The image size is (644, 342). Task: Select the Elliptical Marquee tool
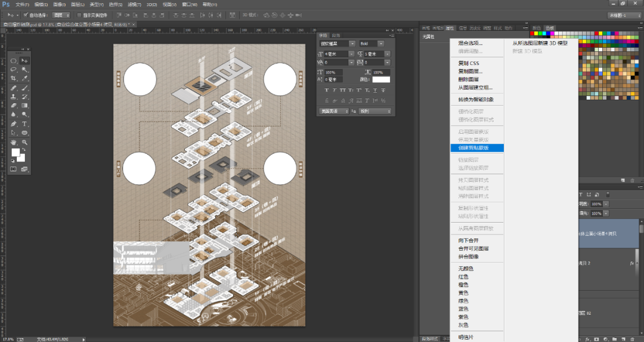[14, 60]
